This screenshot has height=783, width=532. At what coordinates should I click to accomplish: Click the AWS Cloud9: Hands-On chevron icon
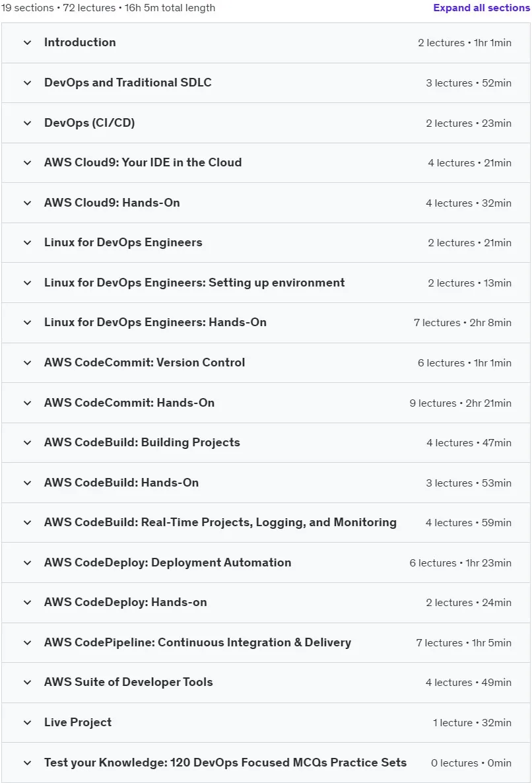(x=28, y=203)
